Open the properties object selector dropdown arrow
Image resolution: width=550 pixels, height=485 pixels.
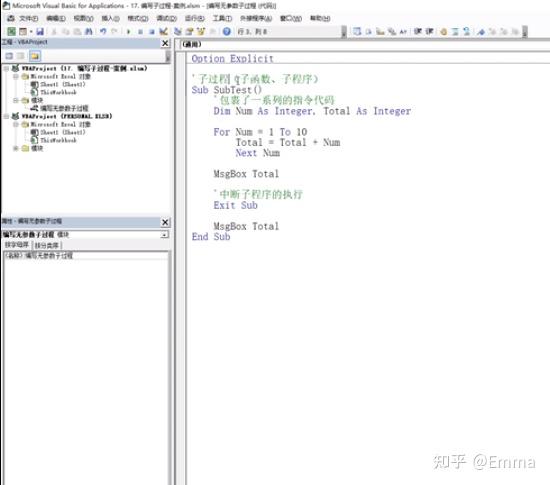pyautogui.click(x=165, y=235)
